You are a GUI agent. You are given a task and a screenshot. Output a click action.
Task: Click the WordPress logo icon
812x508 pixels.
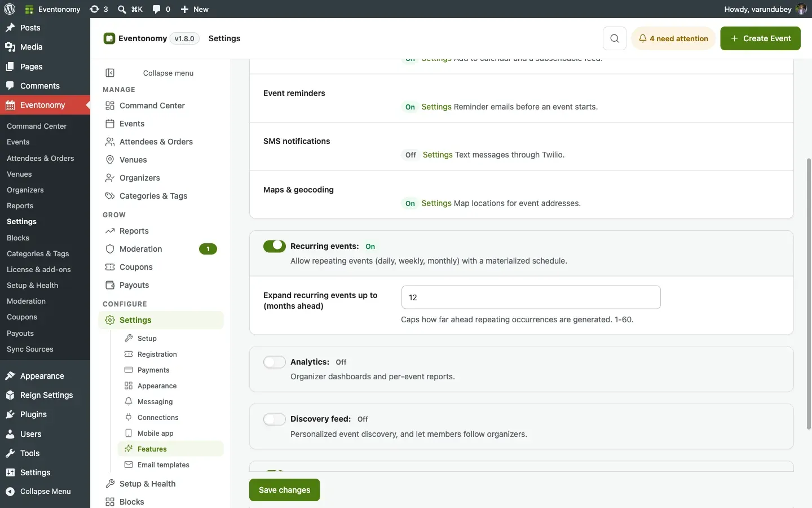pos(10,9)
